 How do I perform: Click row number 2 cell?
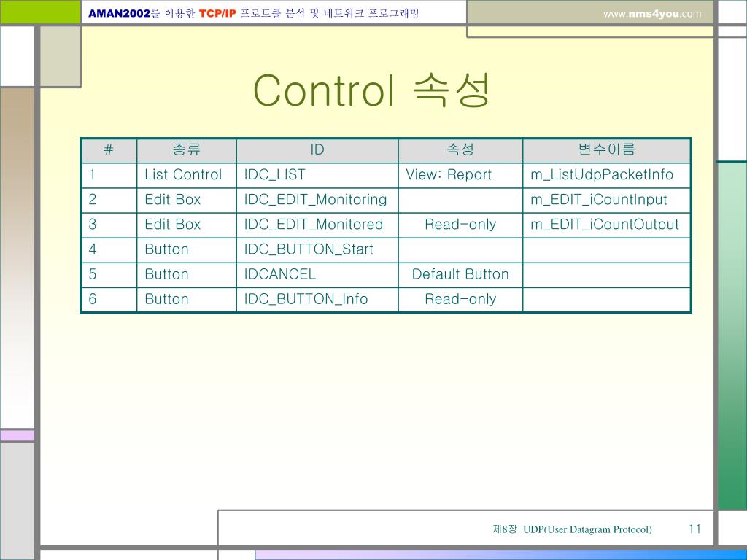[109, 200]
